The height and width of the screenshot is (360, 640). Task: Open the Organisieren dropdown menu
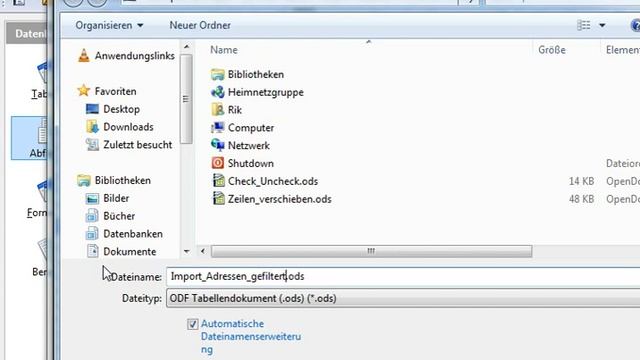coord(109,25)
